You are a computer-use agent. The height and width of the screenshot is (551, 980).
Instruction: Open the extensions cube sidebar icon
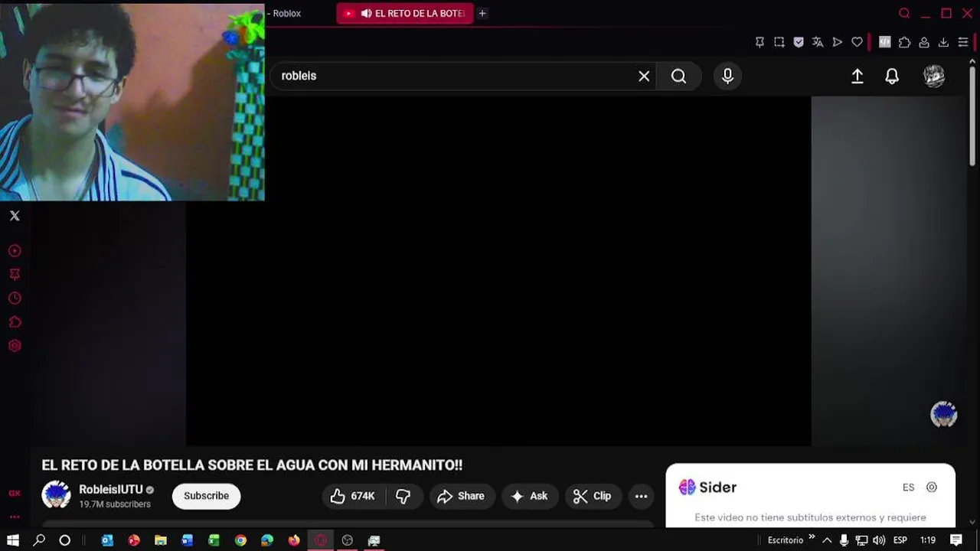15,322
